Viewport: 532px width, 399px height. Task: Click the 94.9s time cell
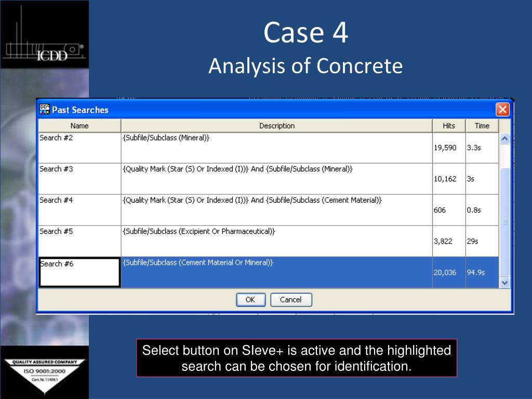[x=482, y=272]
